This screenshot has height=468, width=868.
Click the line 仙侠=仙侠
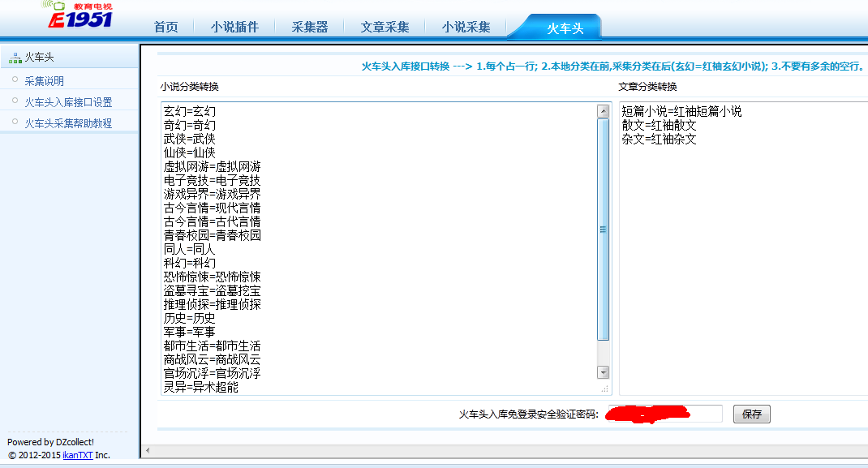189,152
